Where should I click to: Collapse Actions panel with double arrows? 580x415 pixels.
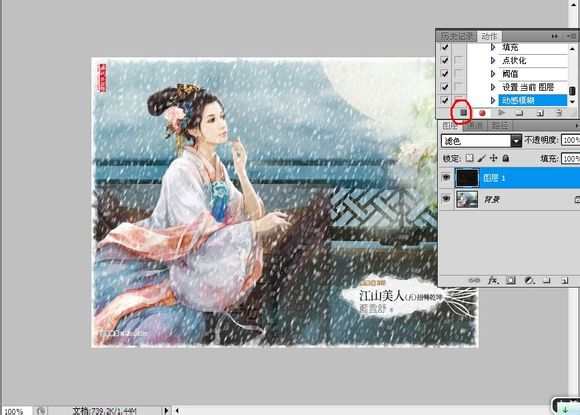click(x=555, y=36)
